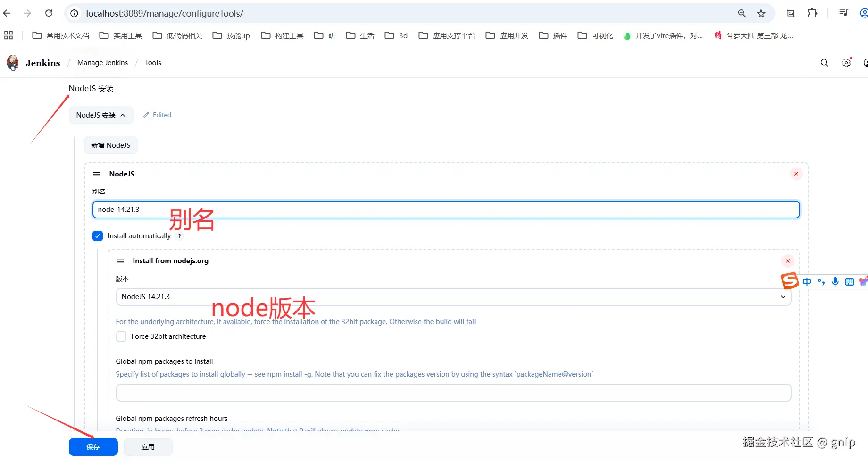Image resolution: width=868 pixels, height=462 pixels.
Task: Delete the Install from nodejs.org installer
Action: 788,261
